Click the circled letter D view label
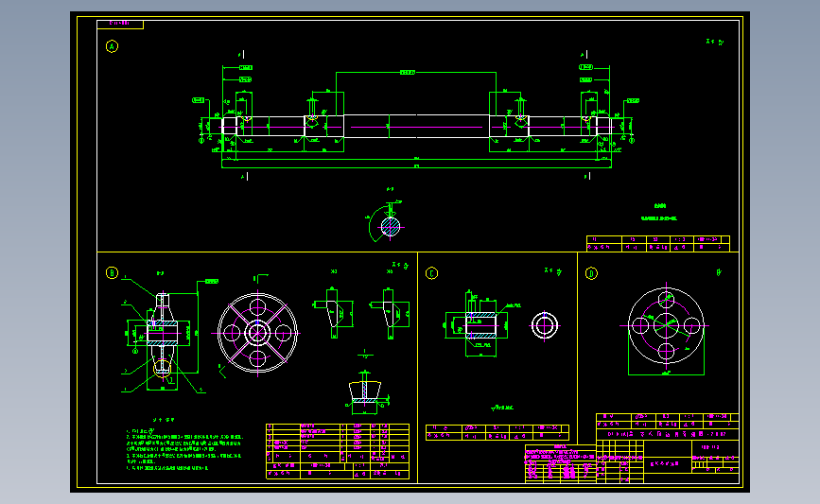 pyautogui.click(x=591, y=273)
